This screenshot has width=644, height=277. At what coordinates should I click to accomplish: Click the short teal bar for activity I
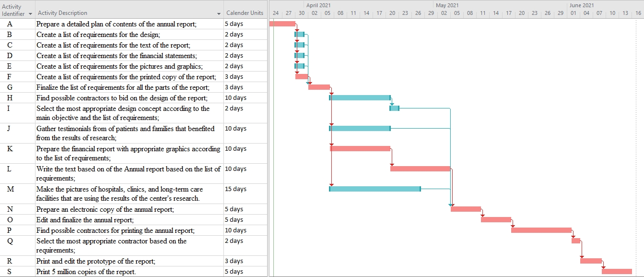pyautogui.click(x=394, y=108)
